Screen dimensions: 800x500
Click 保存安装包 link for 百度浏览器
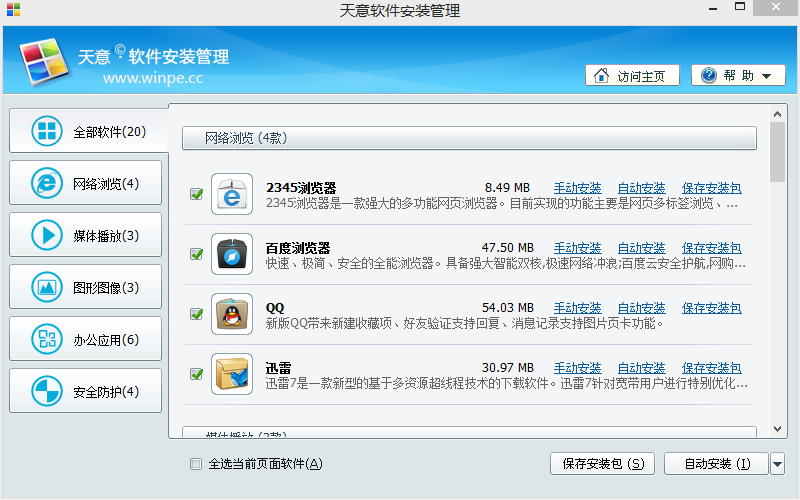pos(712,248)
